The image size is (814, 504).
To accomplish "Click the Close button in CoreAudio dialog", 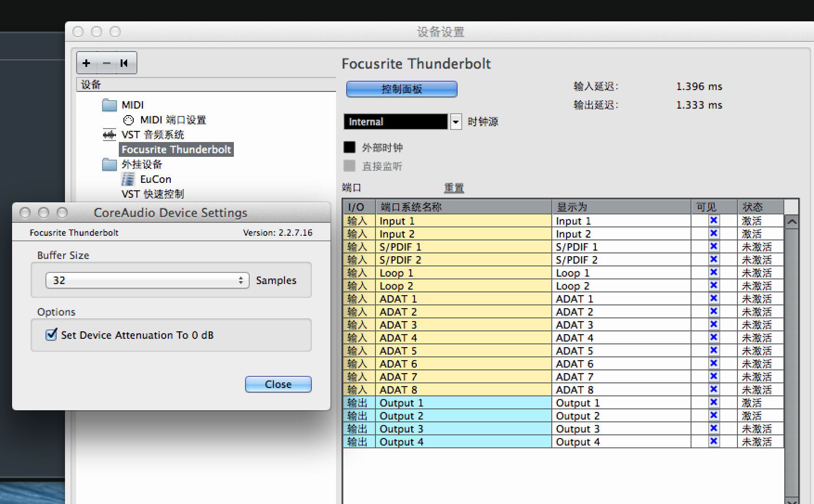I will point(278,384).
